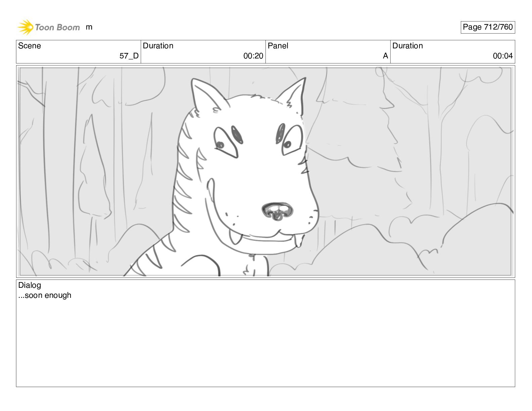The image size is (532, 411).
Task: Click the Scene header label
Action: click(30, 46)
